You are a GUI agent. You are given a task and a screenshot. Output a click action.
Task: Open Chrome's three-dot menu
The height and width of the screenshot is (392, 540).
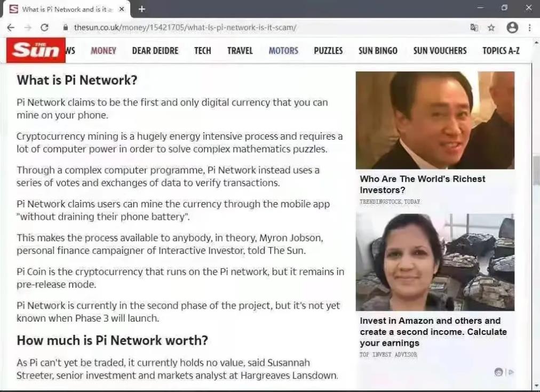(x=530, y=28)
